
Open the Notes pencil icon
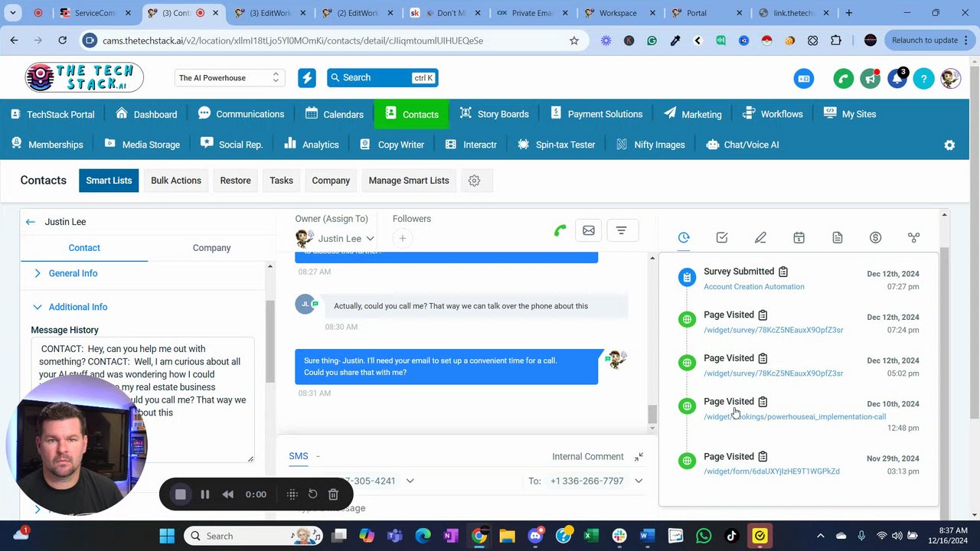760,238
